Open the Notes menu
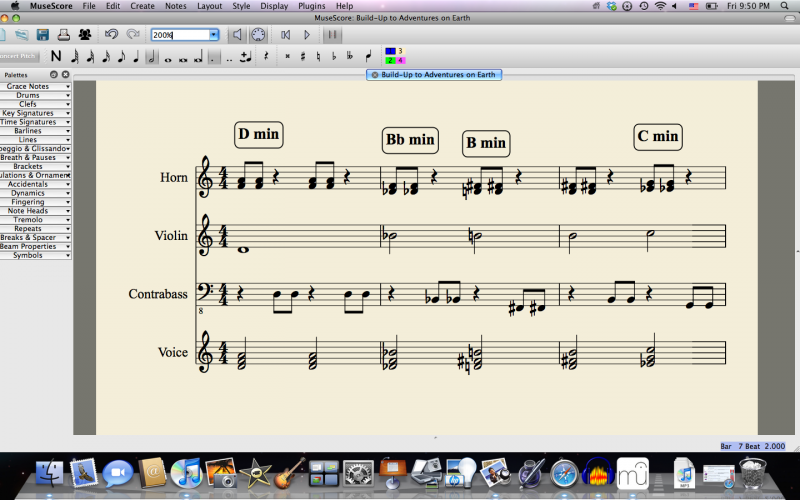This screenshot has width=800, height=500. [x=175, y=6]
